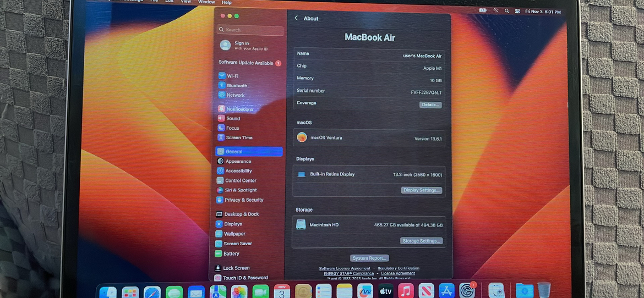Click the Macintosh HD storage row
The height and width of the screenshot is (298, 644).
point(369,225)
